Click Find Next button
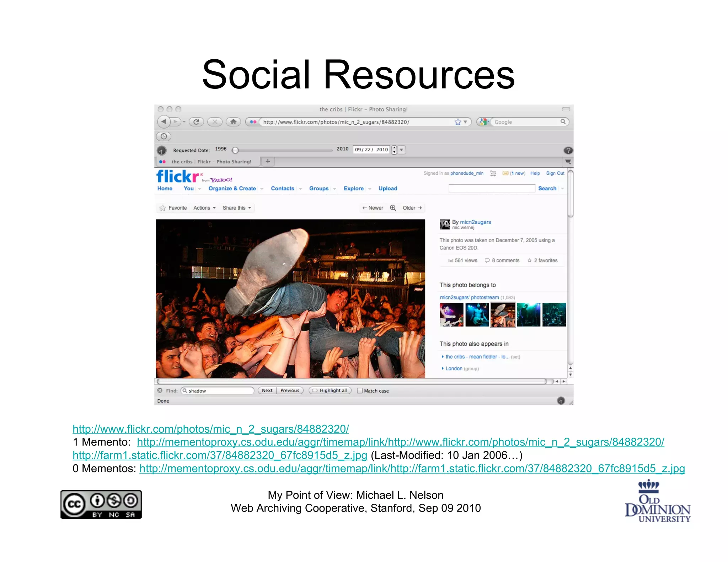The width and height of the screenshot is (728, 562). (x=267, y=390)
